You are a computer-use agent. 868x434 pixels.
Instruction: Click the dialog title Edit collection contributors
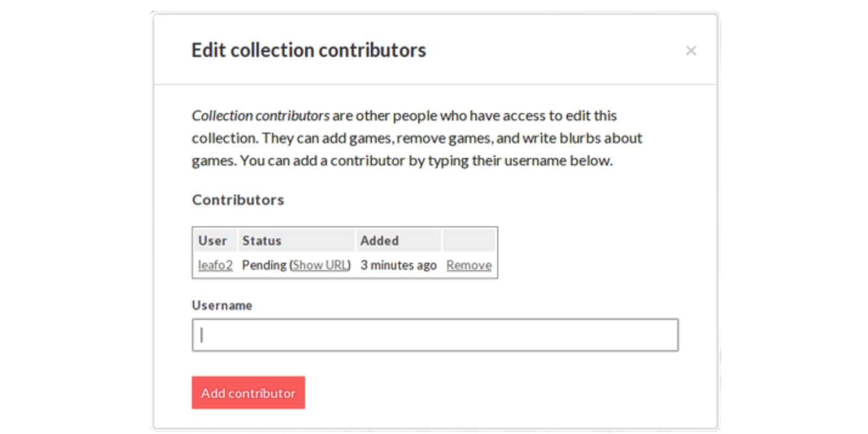[308, 50]
